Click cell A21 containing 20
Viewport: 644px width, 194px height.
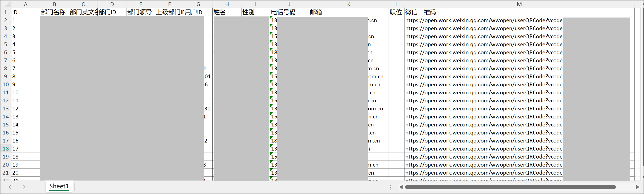[26, 172]
